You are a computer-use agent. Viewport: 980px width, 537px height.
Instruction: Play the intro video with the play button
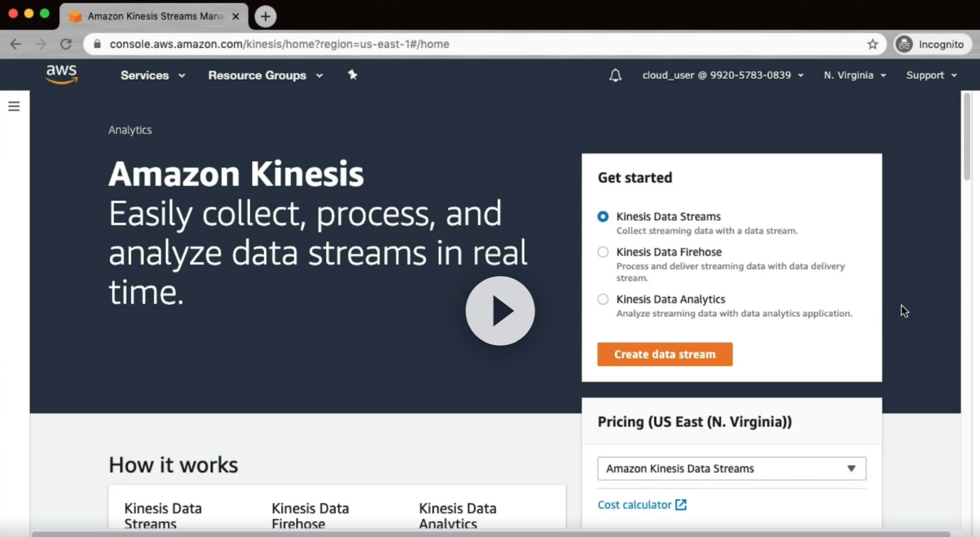click(x=500, y=311)
